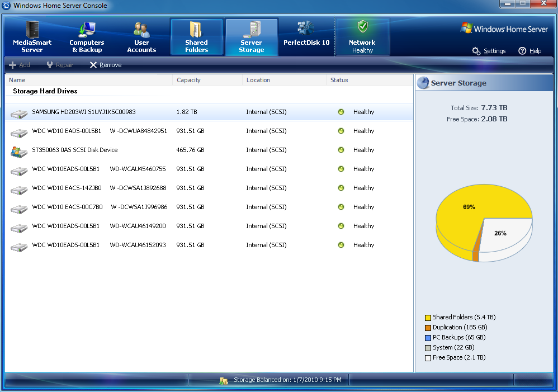Click the Windows Home Server logo
Image resolution: width=558 pixels, height=392 pixels.
point(504,29)
